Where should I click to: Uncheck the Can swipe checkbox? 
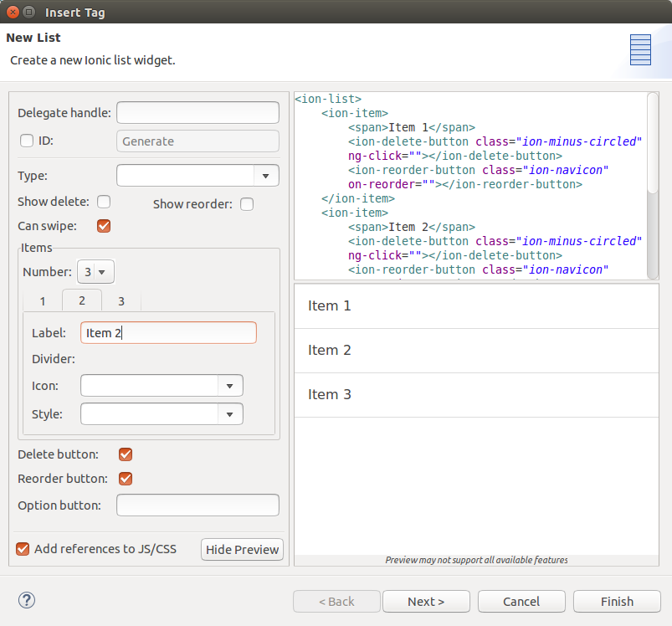[x=104, y=226]
